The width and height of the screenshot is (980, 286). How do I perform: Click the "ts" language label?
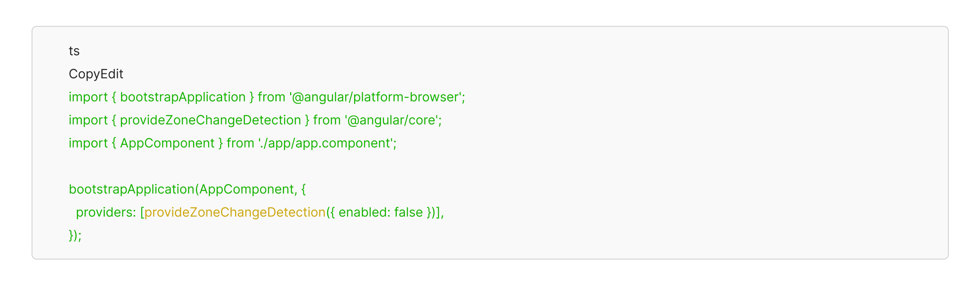click(74, 51)
